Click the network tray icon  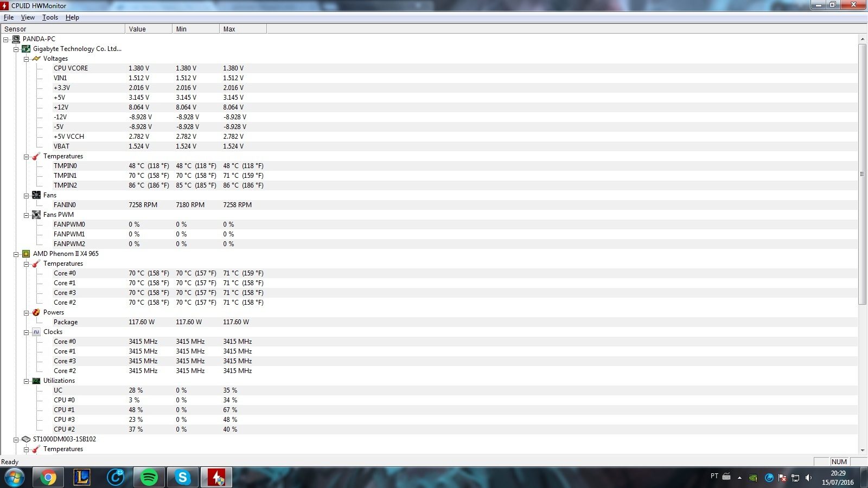click(795, 478)
